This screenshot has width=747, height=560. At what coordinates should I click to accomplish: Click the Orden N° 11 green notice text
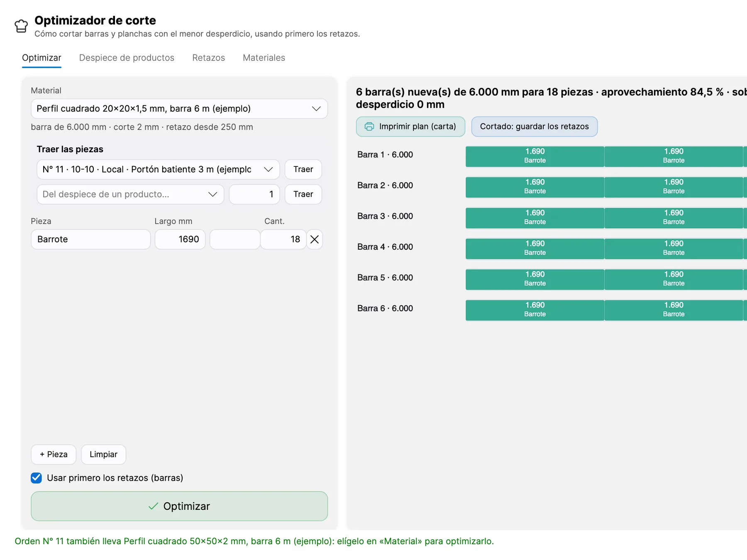(254, 541)
